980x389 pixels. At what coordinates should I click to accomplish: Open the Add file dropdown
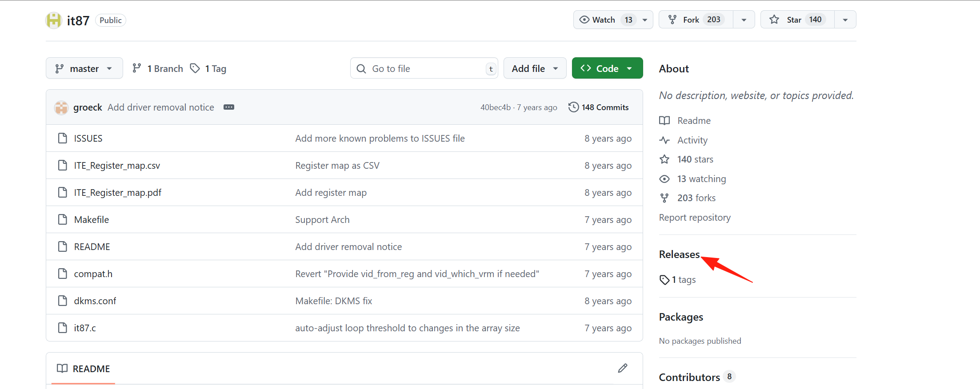[x=535, y=68]
